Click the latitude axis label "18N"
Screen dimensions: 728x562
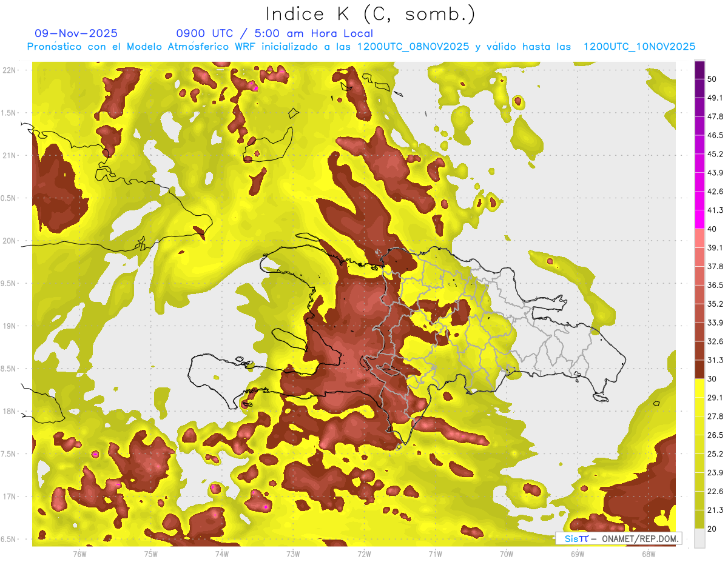click(9, 411)
